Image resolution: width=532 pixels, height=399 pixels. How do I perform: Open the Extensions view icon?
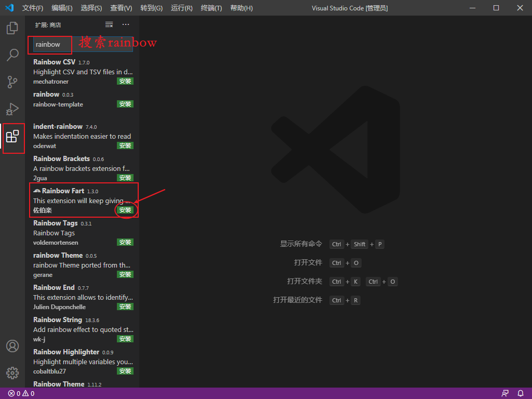[12, 136]
